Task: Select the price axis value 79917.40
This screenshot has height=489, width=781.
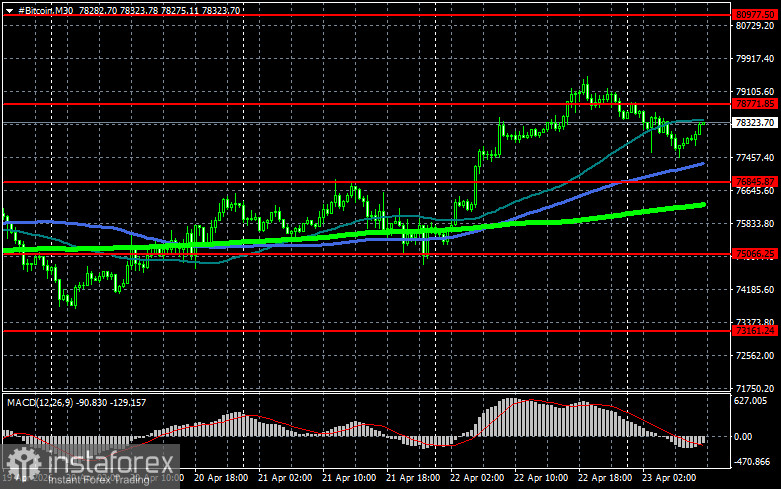Action: (755, 59)
